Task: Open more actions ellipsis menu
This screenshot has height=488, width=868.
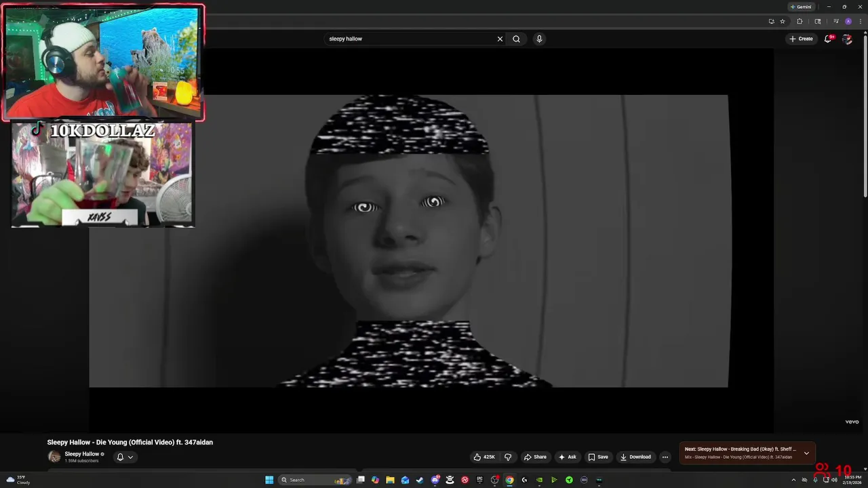Action: (665, 457)
